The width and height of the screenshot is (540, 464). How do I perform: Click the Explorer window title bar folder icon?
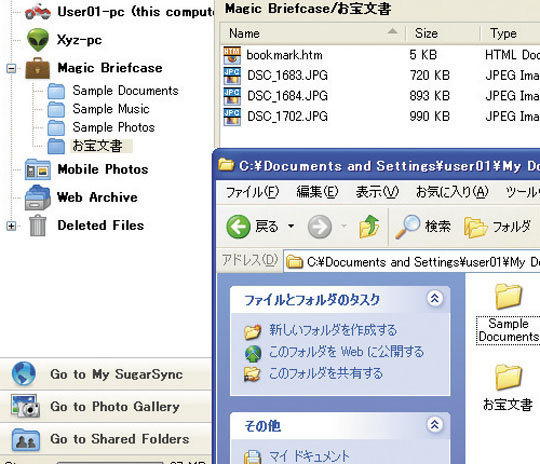(x=226, y=165)
